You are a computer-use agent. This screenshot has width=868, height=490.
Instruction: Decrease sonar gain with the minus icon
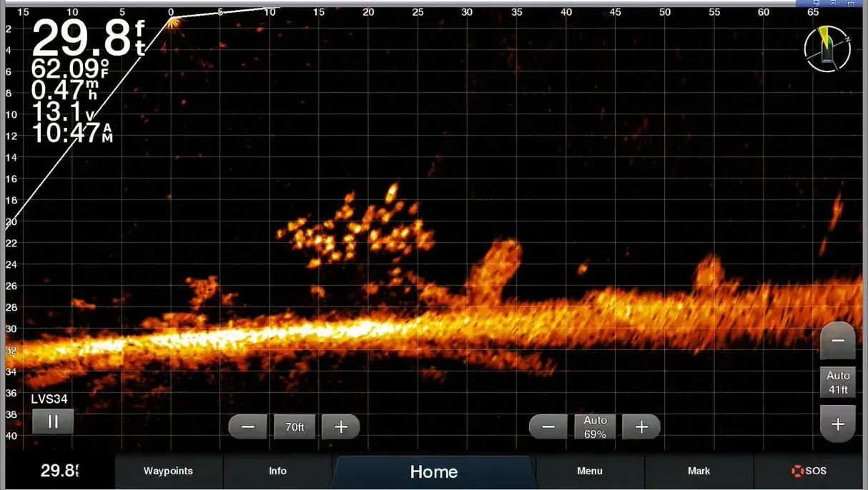[x=548, y=426]
